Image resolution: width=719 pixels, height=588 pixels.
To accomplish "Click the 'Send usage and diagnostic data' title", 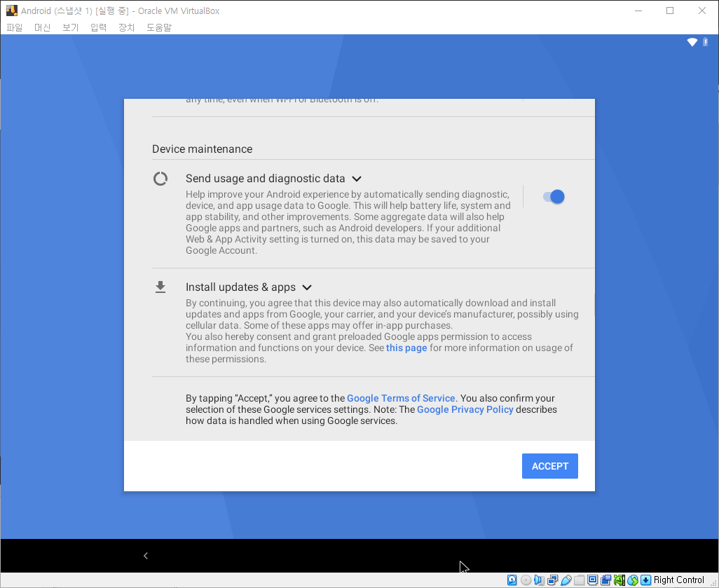I will click(x=266, y=179).
